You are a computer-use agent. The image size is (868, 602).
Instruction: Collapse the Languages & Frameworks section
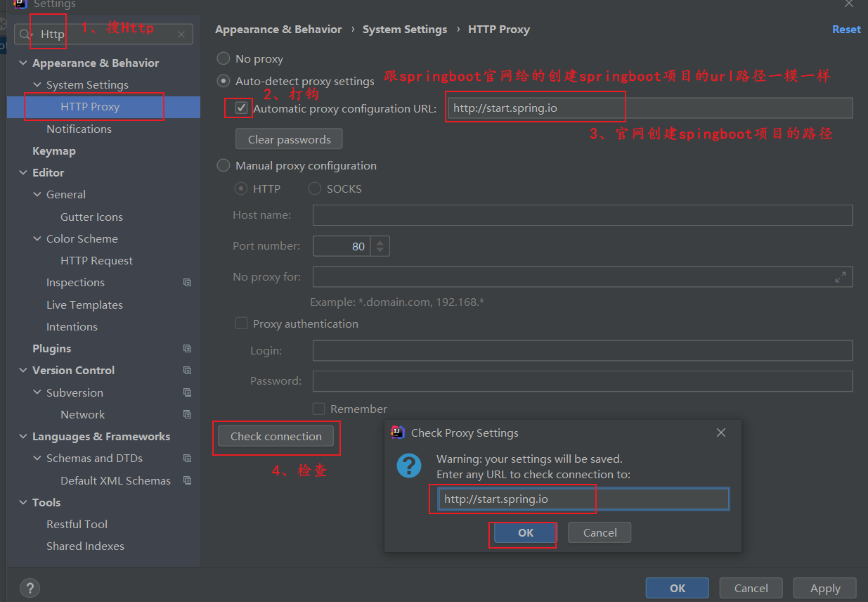pyautogui.click(x=23, y=437)
